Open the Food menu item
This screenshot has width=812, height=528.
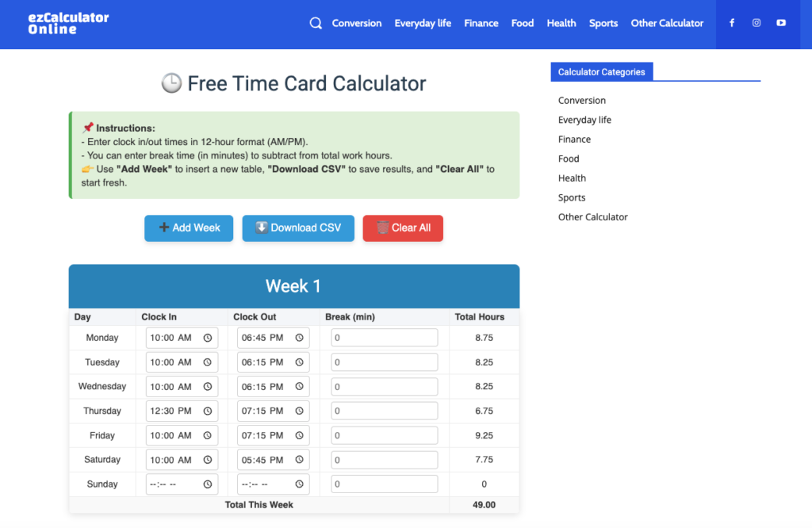click(522, 23)
